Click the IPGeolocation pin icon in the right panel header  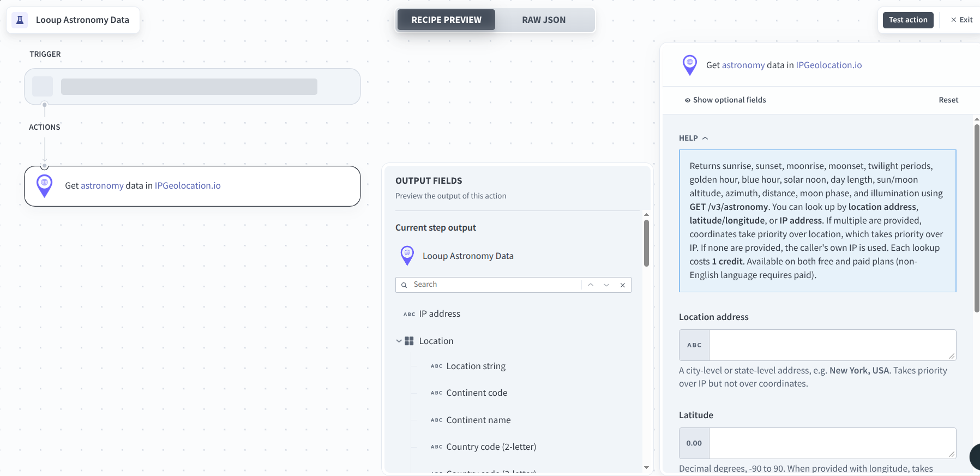tap(689, 65)
